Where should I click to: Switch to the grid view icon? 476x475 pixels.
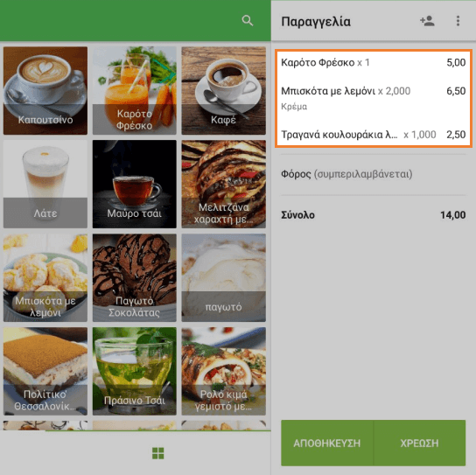tap(157, 453)
